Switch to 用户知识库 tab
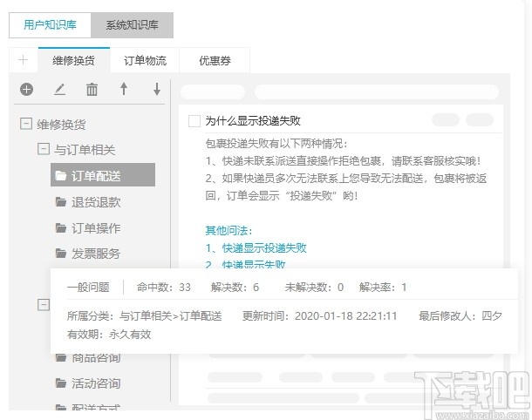 coord(50,25)
